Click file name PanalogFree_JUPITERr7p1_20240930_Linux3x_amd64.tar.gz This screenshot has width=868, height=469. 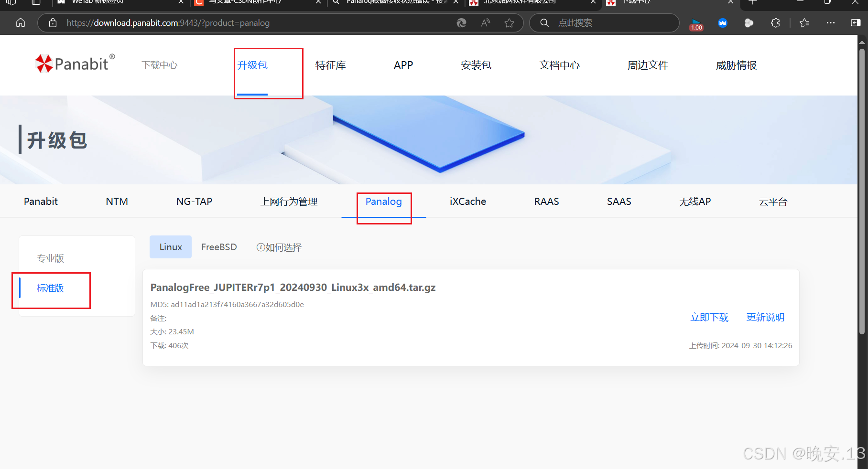click(x=293, y=287)
